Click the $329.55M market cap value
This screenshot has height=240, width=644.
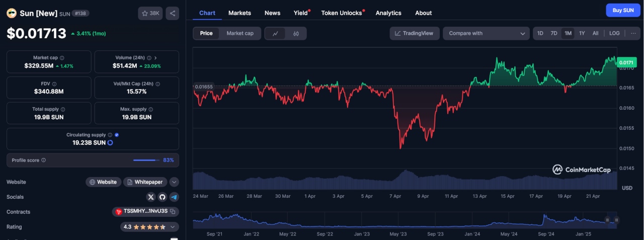(x=39, y=66)
